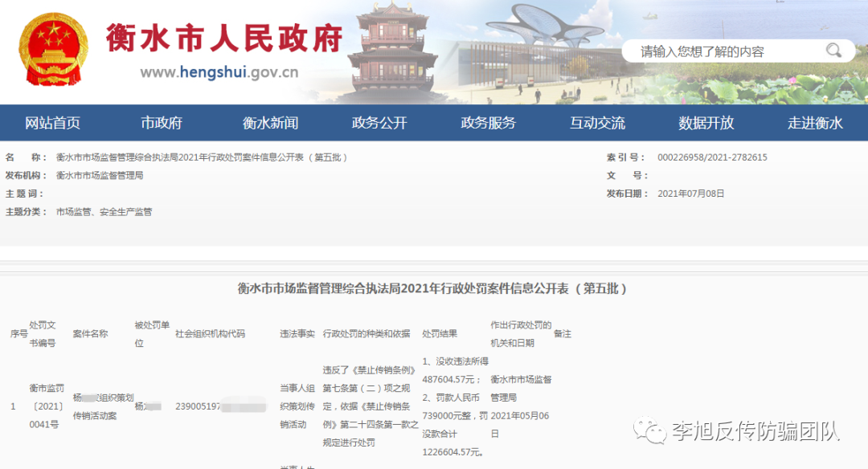Screen dimensions: 868x469
Task: Click the 衡水市人民政府 site title
Action: [224, 38]
